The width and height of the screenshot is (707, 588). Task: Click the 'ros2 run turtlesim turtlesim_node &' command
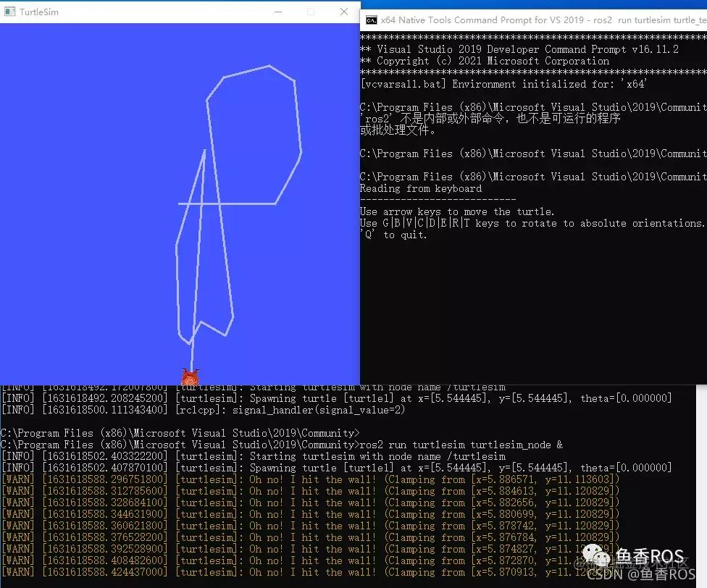pos(461,445)
